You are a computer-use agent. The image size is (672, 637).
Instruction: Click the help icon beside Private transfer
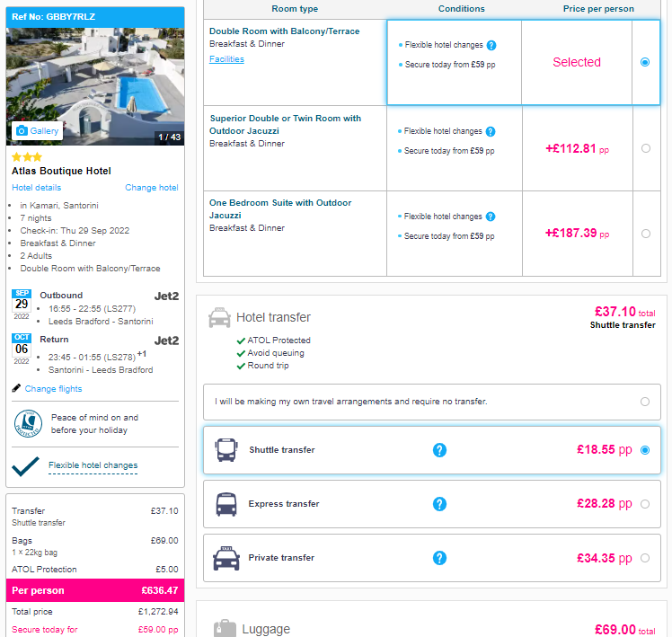coord(439,558)
